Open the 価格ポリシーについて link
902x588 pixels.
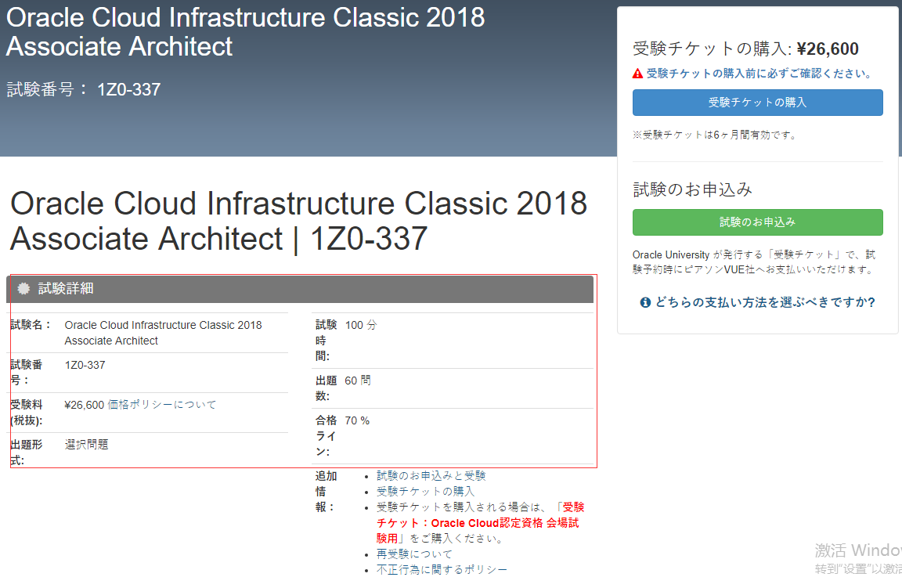[161, 405]
